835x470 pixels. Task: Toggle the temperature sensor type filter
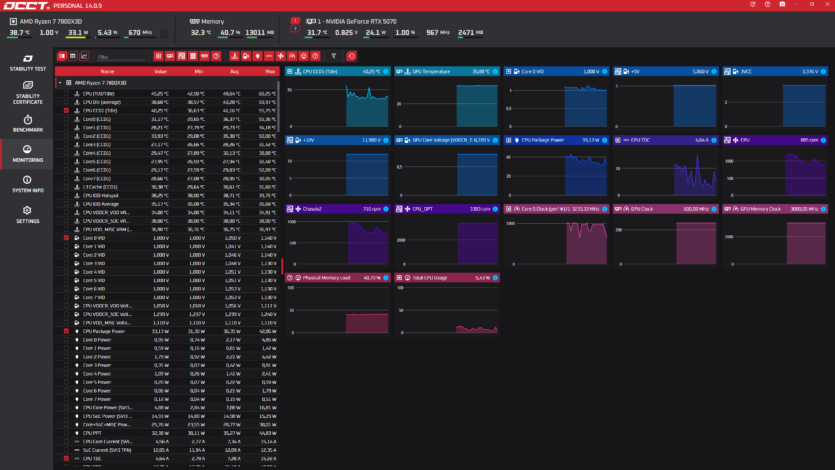[x=234, y=56]
